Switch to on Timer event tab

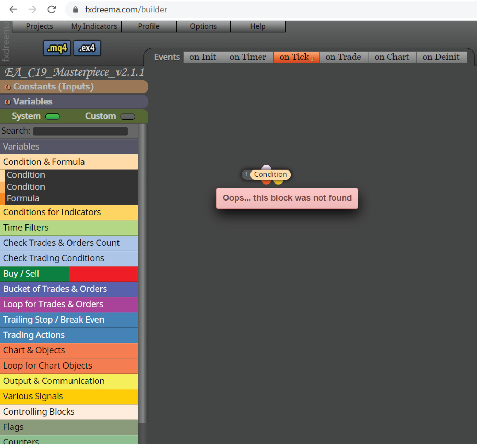[x=248, y=57]
